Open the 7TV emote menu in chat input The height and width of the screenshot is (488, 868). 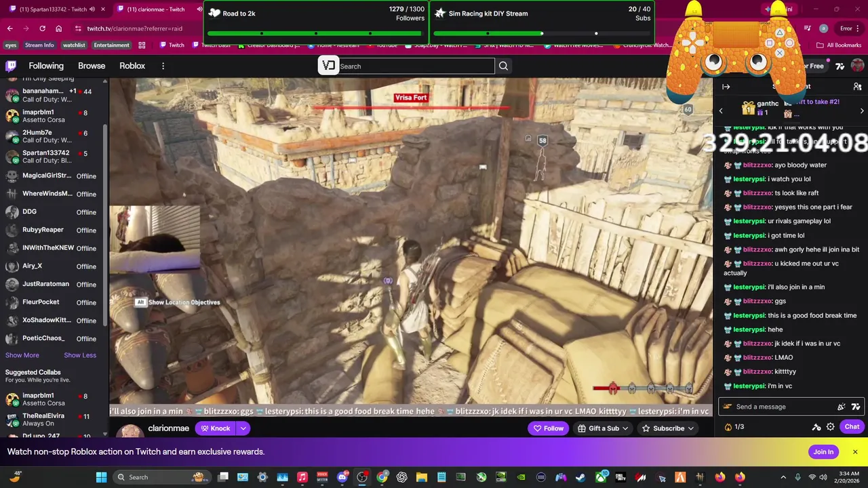(x=856, y=407)
